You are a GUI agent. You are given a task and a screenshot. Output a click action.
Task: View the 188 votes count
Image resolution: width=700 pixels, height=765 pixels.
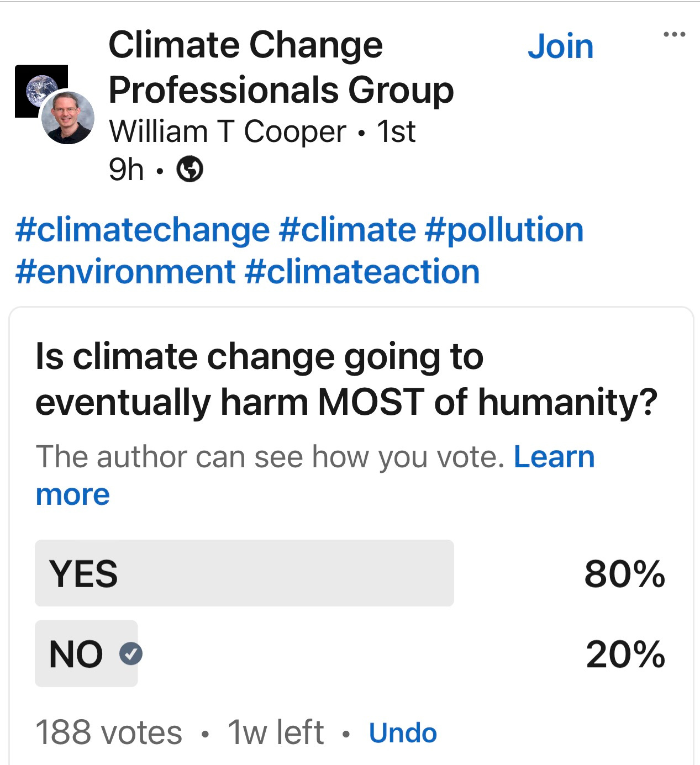[x=109, y=733]
